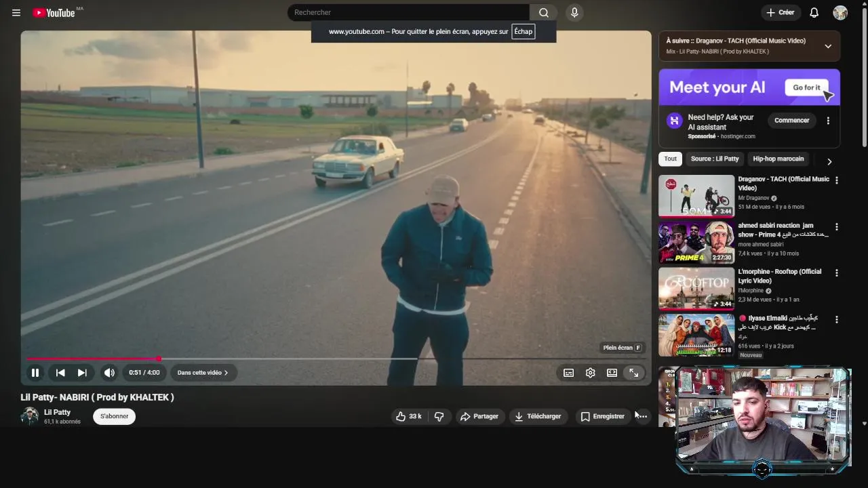Image resolution: width=868 pixels, height=488 pixels.
Task: Click the Créer button
Action: click(781, 13)
